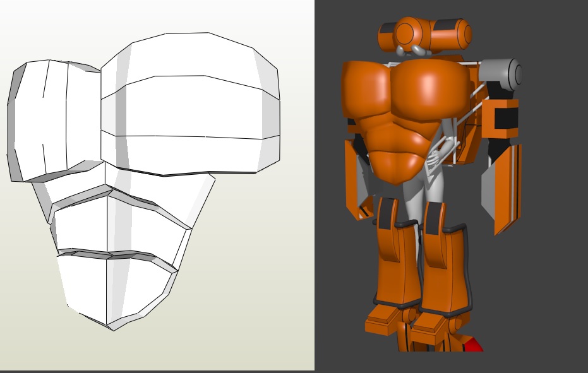Select the large white pectoral block of paper model

pos(191,104)
